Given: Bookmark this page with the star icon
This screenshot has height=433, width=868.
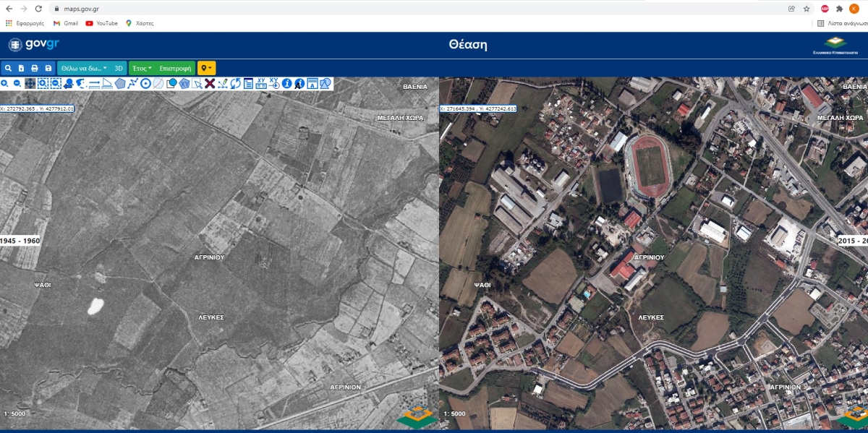Looking at the screenshot, I should [x=807, y=9].
